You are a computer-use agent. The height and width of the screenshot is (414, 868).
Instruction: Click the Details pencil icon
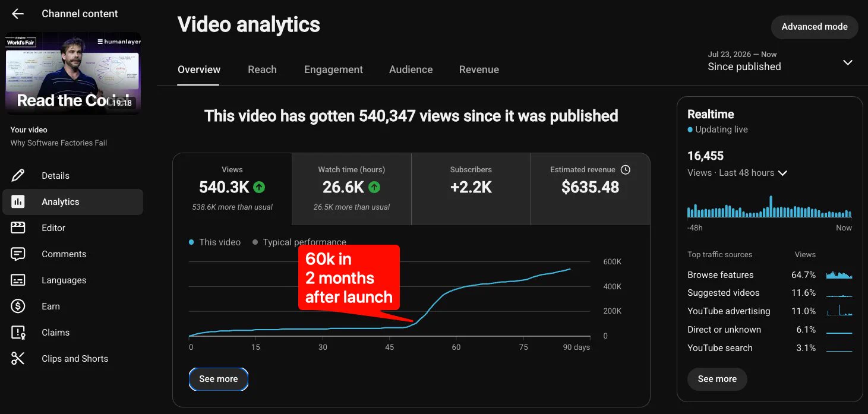18,175
